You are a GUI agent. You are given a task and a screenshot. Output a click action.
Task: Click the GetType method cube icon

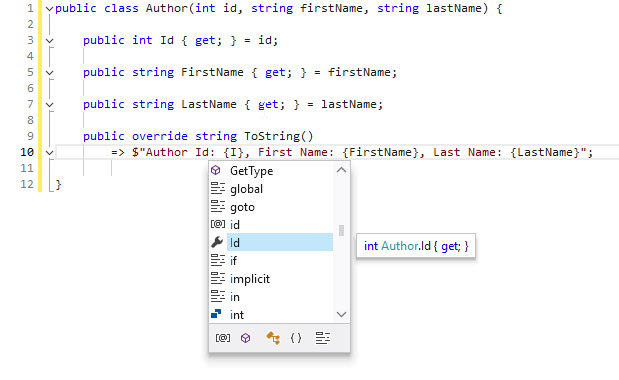(x=216, y=170)
